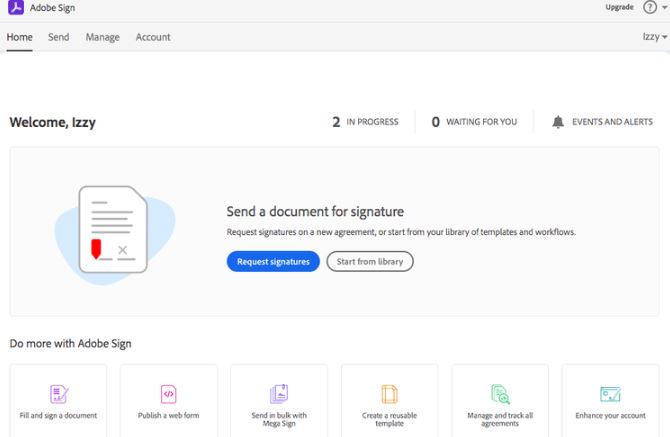Screen dimensions: 670x437
Task: Click the 'Manage and track all agreements' label
Action: 500,419
